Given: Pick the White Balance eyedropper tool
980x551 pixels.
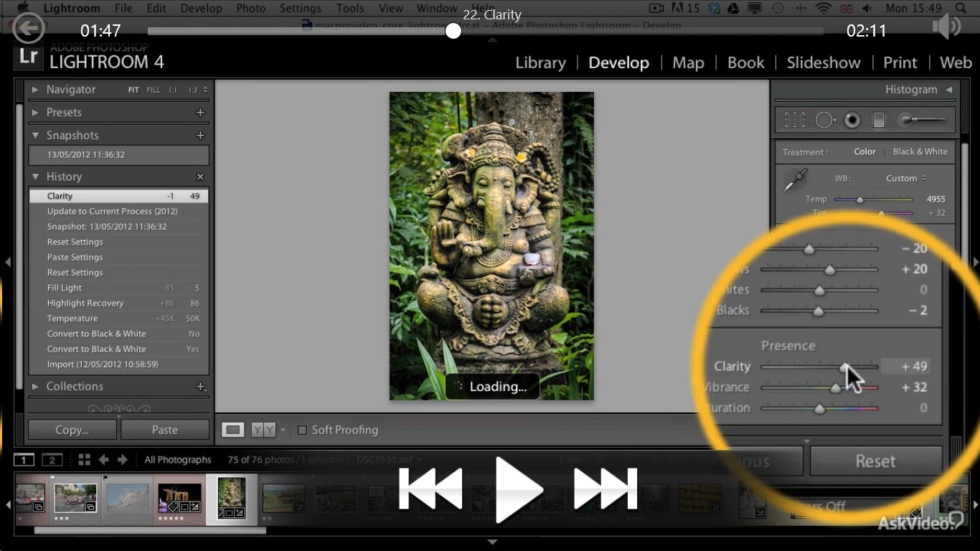Looking at the screenshot, I should click(795, 179).
